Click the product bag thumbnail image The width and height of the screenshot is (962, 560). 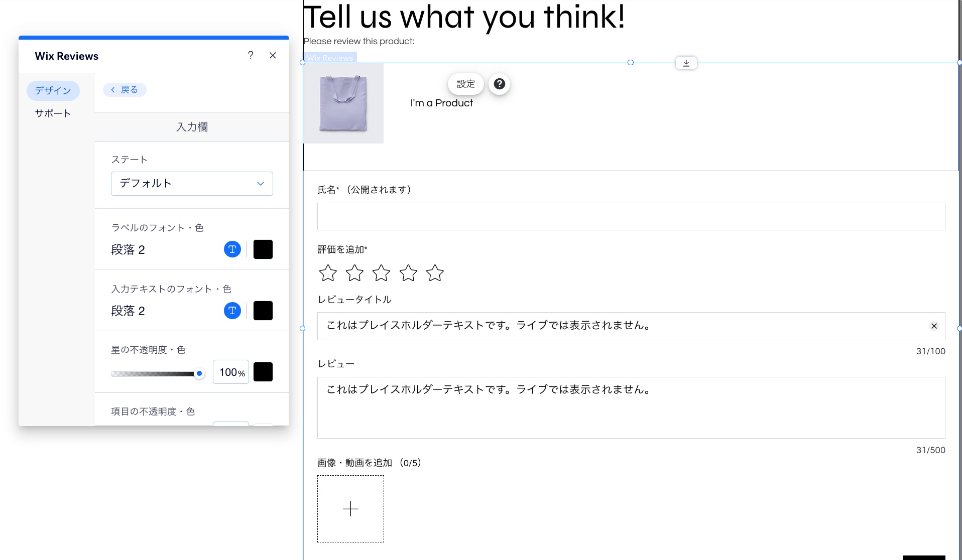(x=343, y=103)
